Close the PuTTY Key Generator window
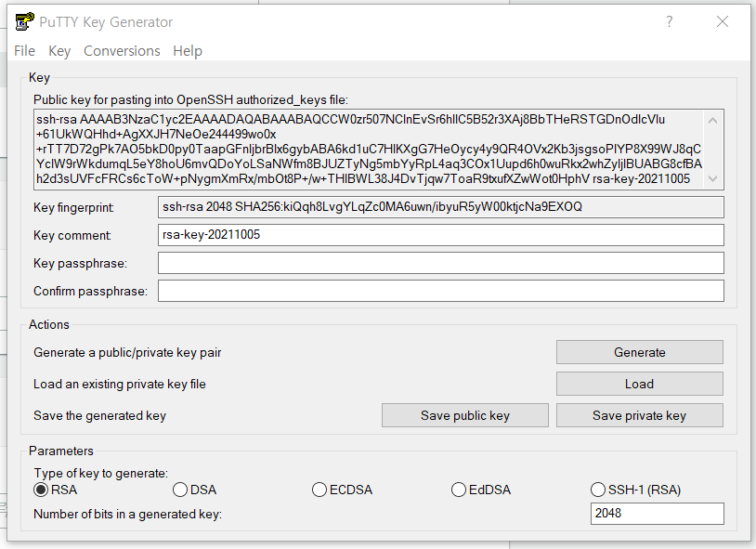The image size is (756, 549). (723, 21)
